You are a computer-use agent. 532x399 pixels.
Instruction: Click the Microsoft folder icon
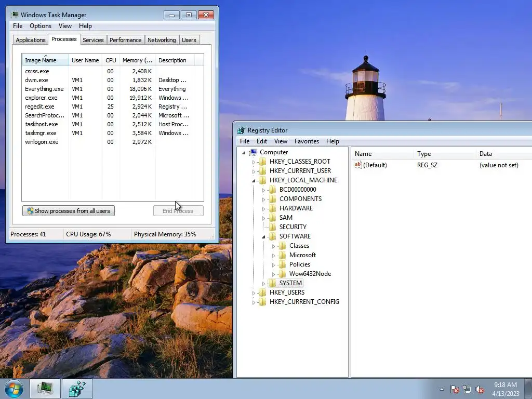[x=282, y=255]
